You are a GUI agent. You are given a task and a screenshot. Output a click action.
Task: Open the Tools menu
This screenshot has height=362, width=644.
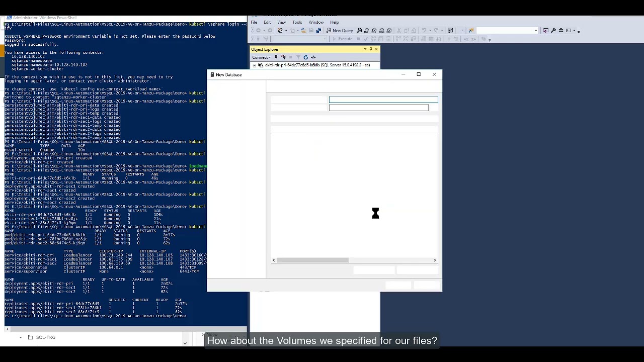[x=297, y=22]
